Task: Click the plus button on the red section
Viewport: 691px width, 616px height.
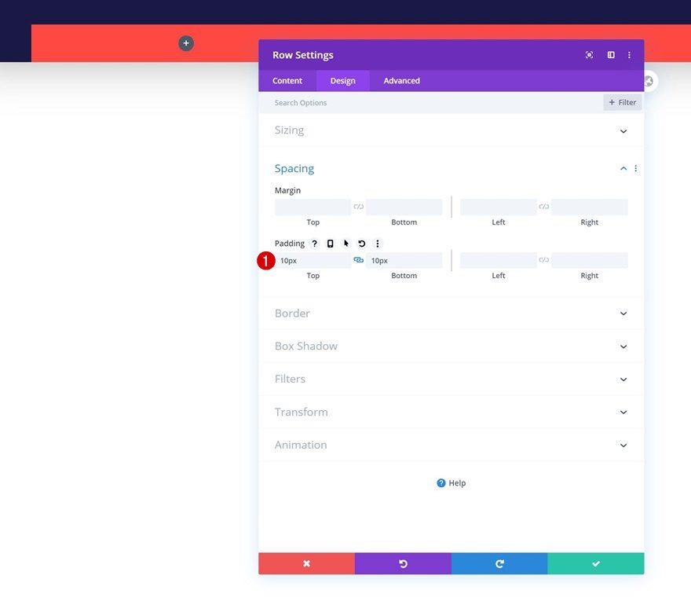Action: point(186,43)
